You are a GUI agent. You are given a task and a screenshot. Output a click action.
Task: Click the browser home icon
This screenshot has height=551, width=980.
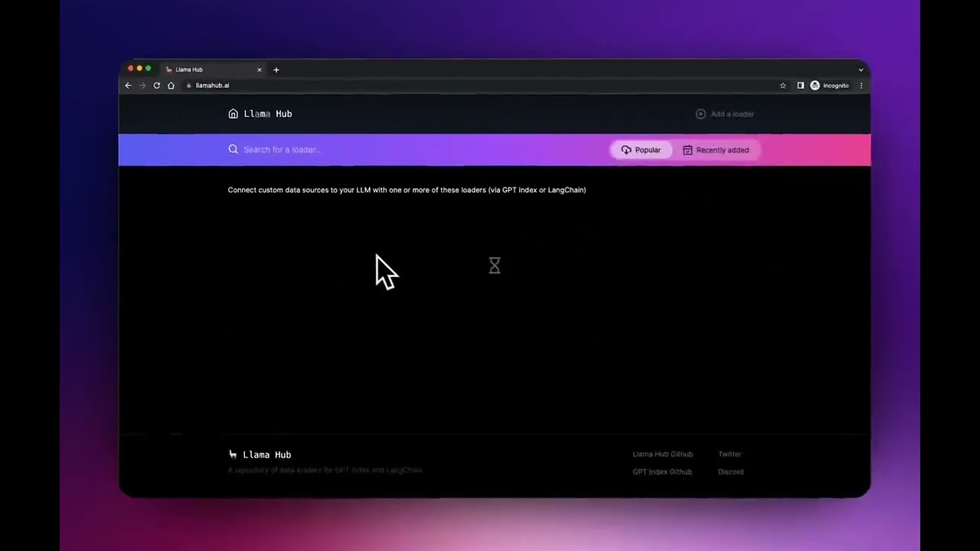click(171, 86)
